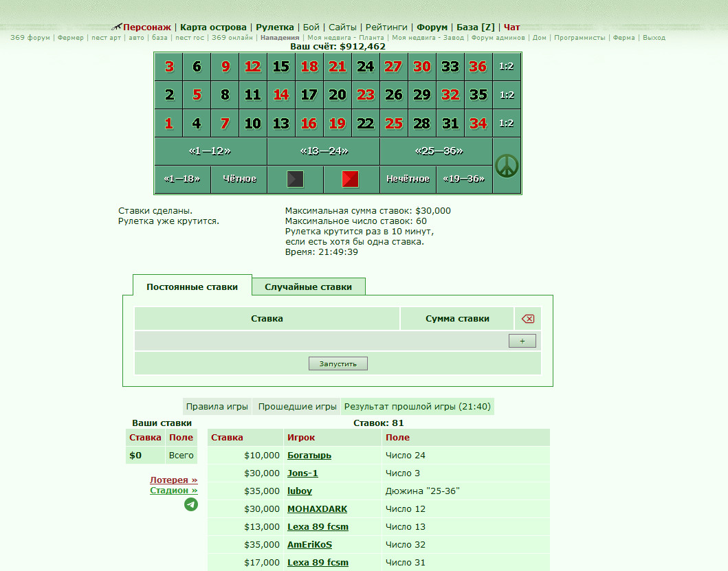Open the Фермер link

click(71, 38)
